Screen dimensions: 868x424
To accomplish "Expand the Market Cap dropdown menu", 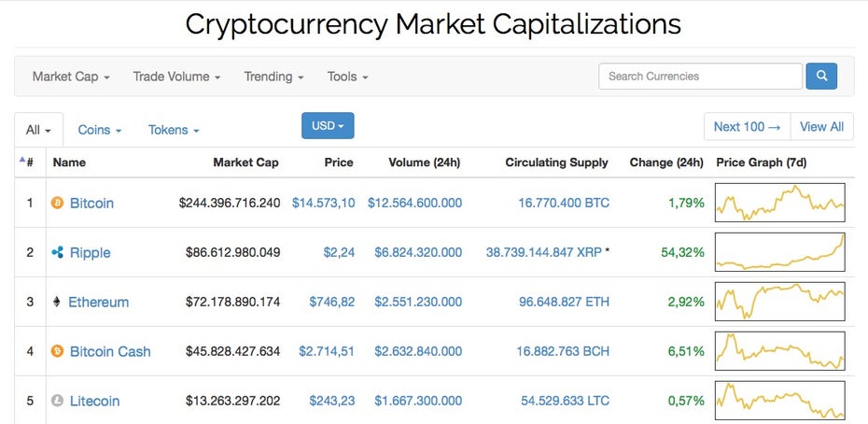I will pyautogui.click(x=71, y=77).
